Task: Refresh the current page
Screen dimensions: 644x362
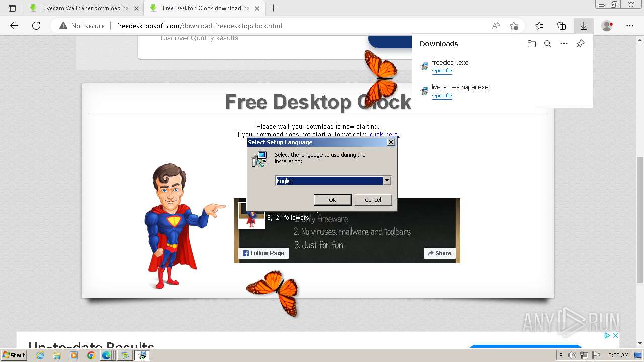Action: 36,26
